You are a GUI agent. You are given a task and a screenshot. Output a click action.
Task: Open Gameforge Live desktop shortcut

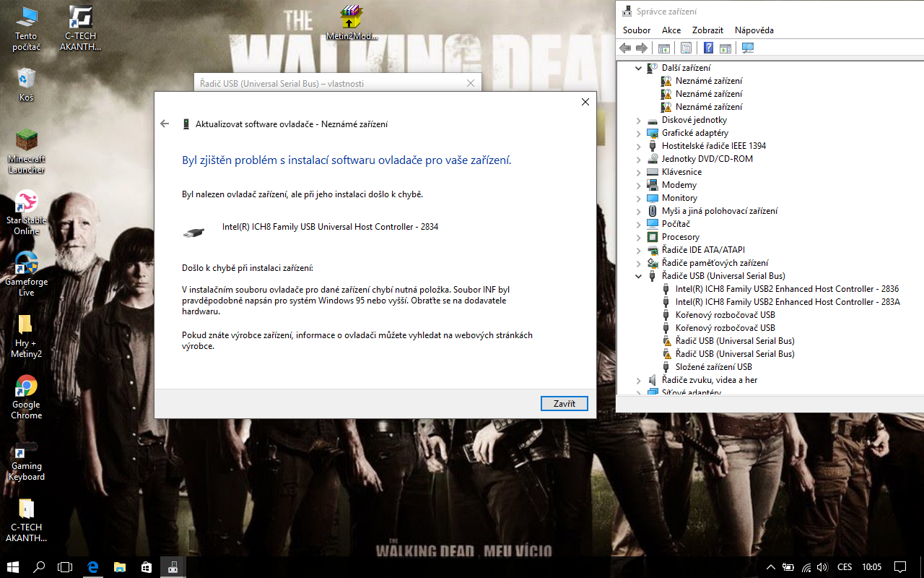[27, 275]
